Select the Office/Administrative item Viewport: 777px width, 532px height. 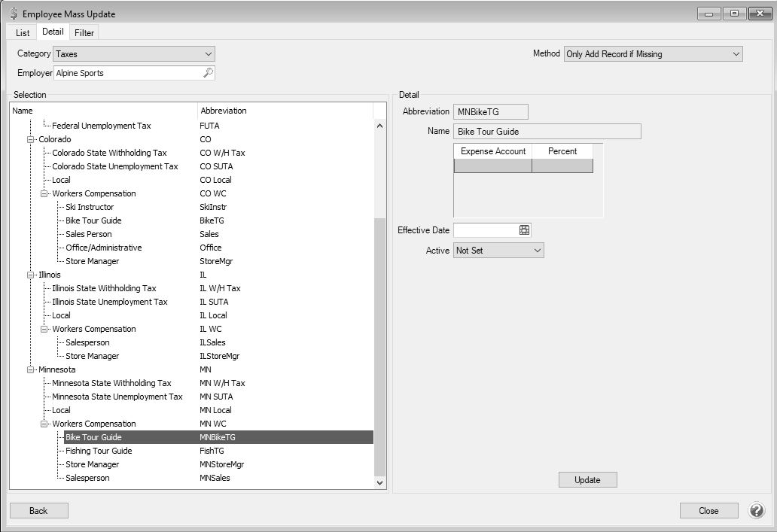pos(104,248)
